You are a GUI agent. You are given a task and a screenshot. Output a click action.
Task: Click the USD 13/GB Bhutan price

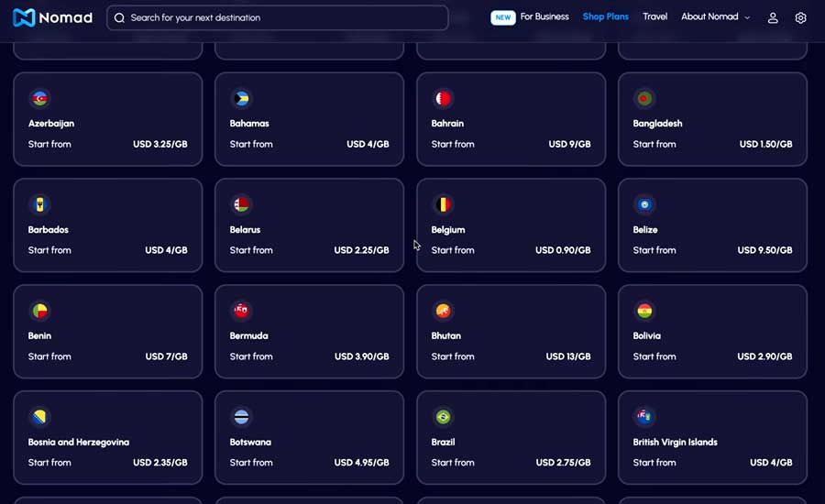click(x=568, y=356)
